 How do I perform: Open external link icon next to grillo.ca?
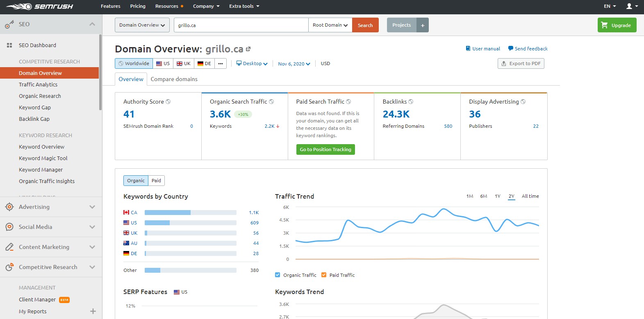[x=248, y=49]
